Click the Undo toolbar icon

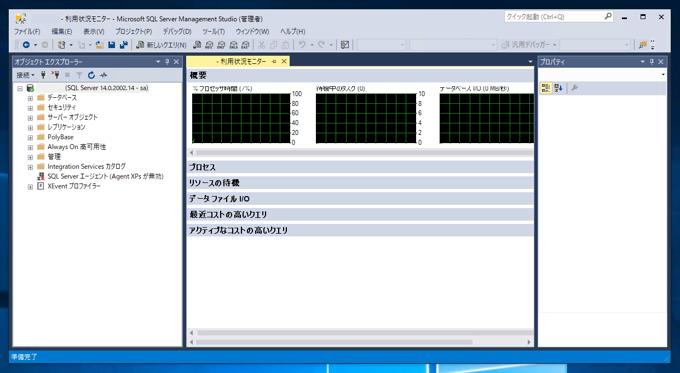click(302, 45)
